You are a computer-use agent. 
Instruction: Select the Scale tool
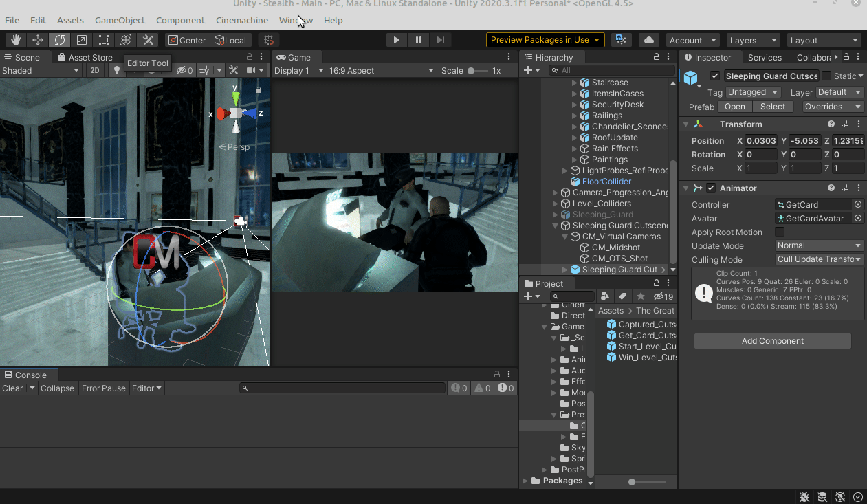pos(82,40)
